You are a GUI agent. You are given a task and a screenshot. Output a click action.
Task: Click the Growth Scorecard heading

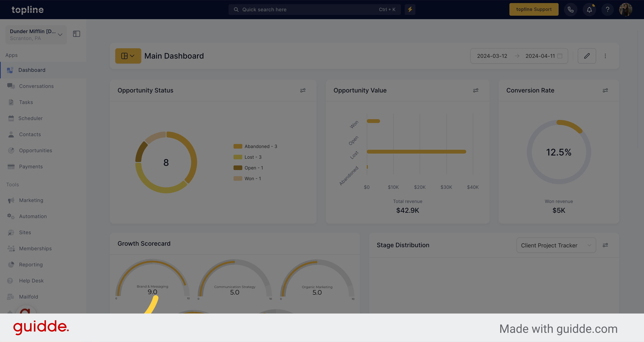(144, 244)
